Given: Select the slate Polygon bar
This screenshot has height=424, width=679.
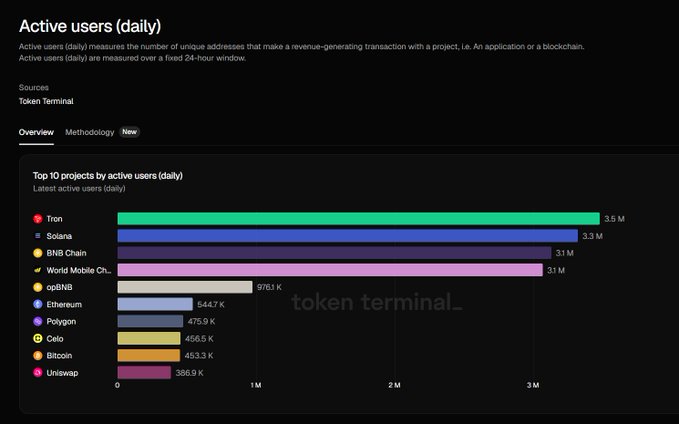Looking at the screenshot, I should tap(150, 321).
